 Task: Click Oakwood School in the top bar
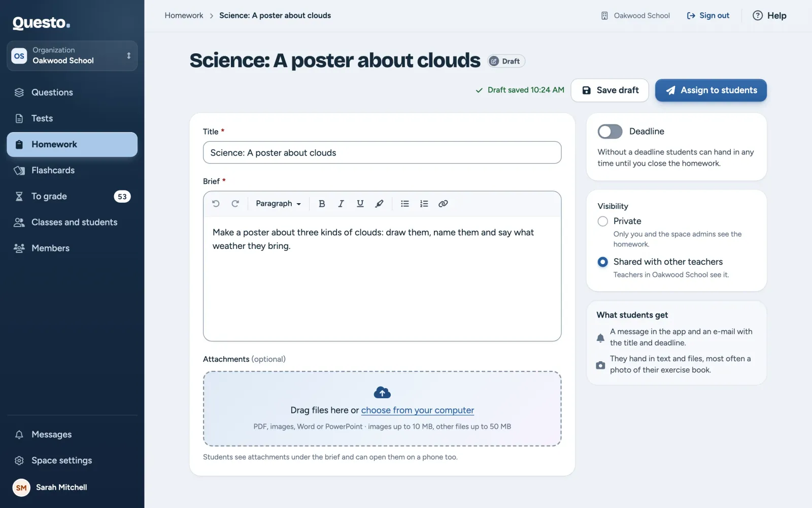[x=635, y=16]
